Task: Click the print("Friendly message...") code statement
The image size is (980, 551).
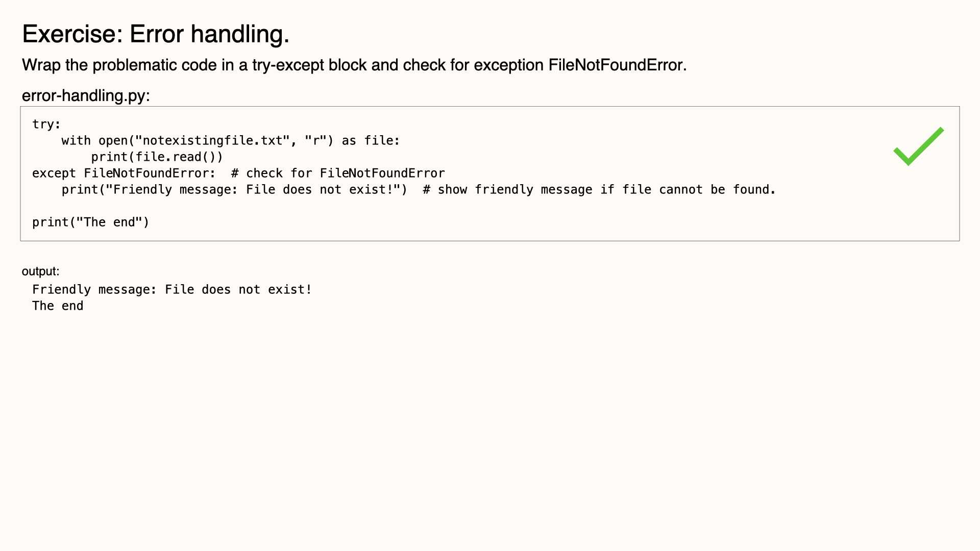Action: (x=234, y=189)
